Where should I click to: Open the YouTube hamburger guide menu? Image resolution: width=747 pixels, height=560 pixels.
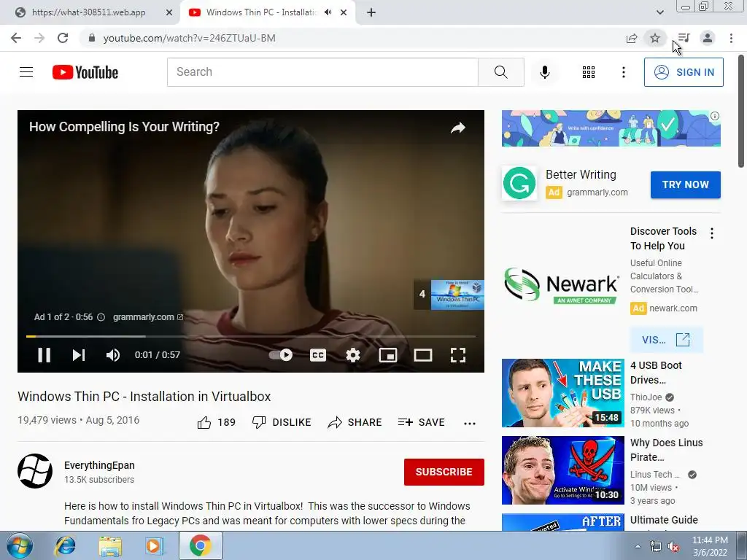(x=26, y=72)
